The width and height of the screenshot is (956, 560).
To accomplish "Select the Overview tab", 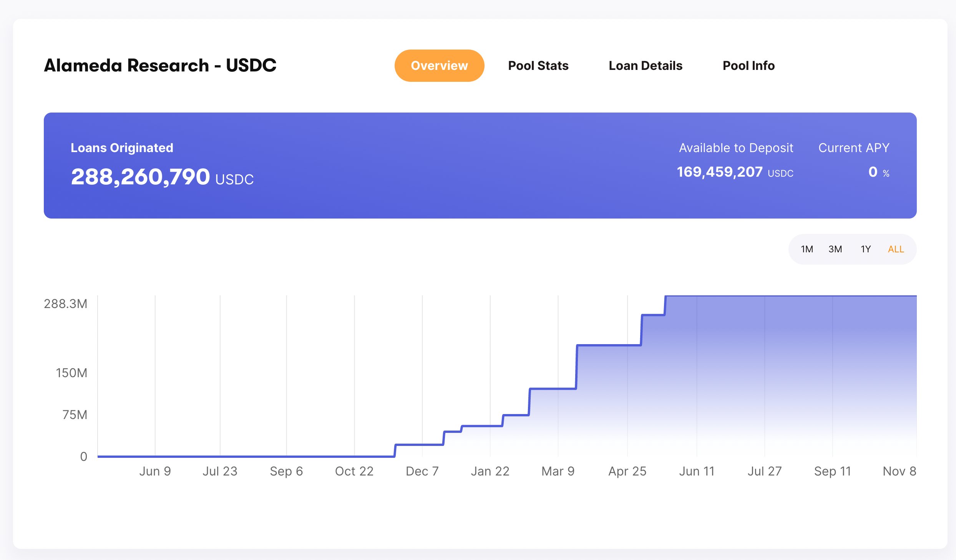I will point(439,66).
